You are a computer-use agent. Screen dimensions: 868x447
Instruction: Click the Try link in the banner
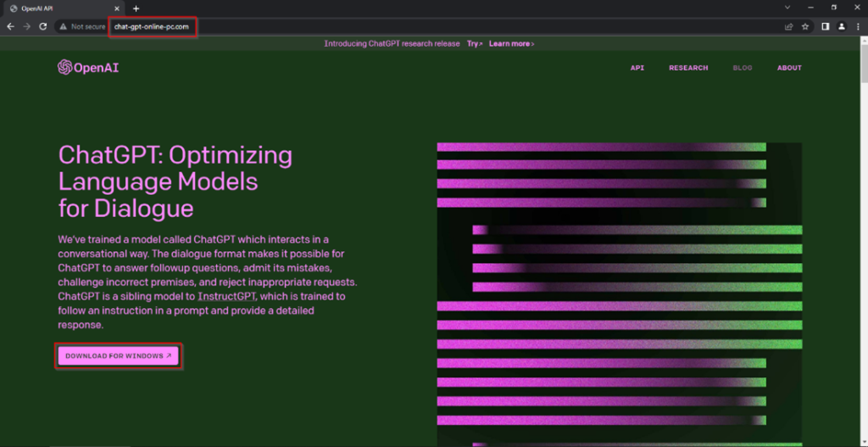point(475,44)
